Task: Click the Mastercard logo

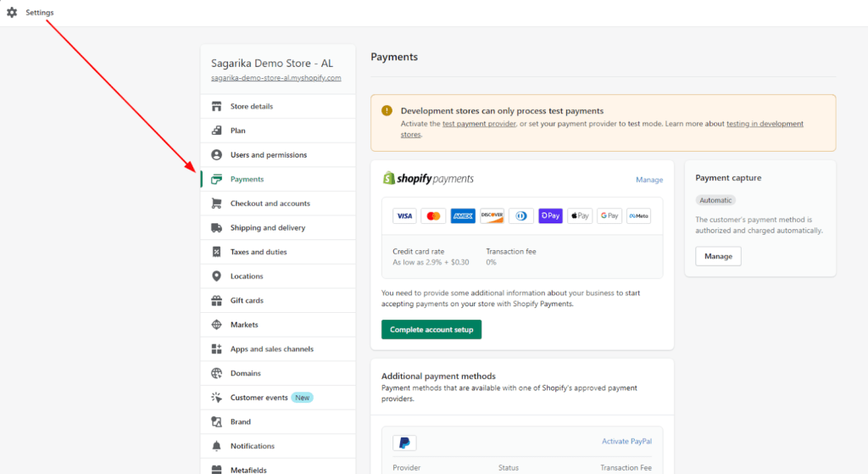Action: (433, 216)
